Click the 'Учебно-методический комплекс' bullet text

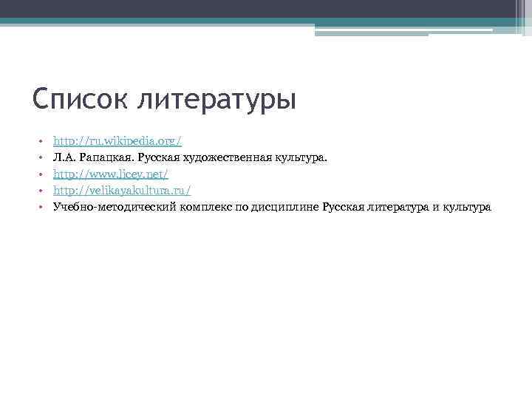tap(272, 207)
